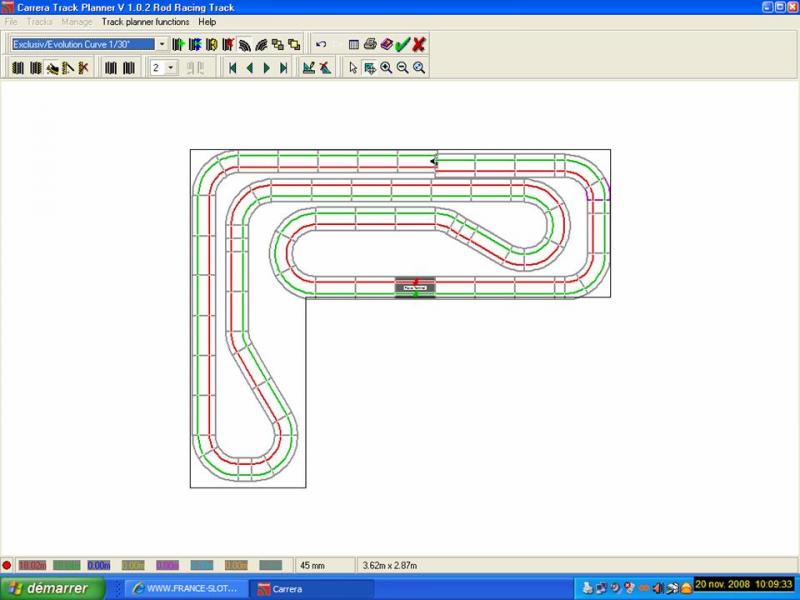Click the book icon in toolbar

386,44
